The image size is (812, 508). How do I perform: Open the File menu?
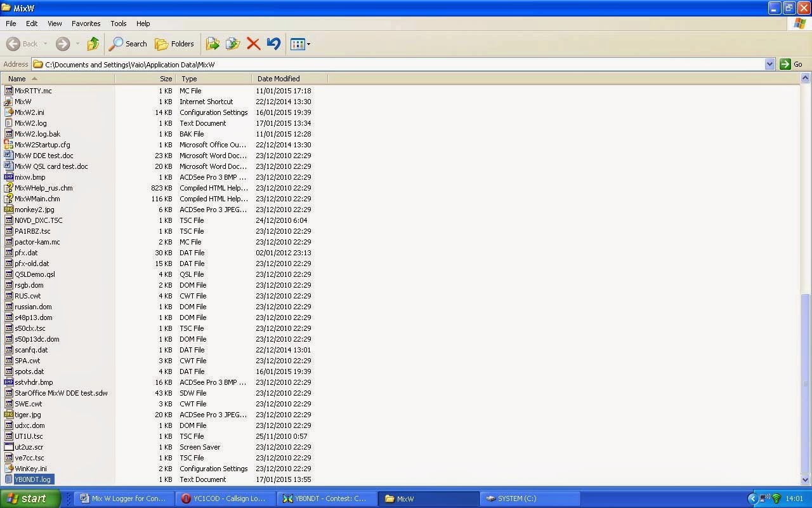(x=11, y=23)
